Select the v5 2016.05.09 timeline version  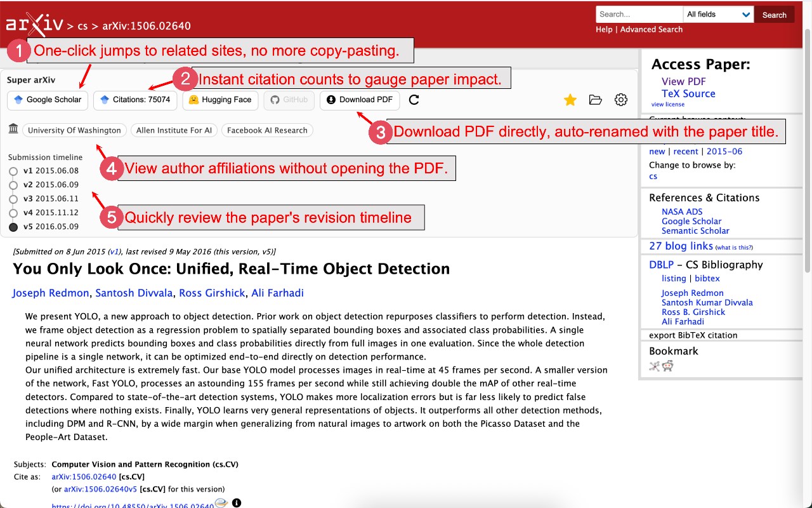point(43,227)
